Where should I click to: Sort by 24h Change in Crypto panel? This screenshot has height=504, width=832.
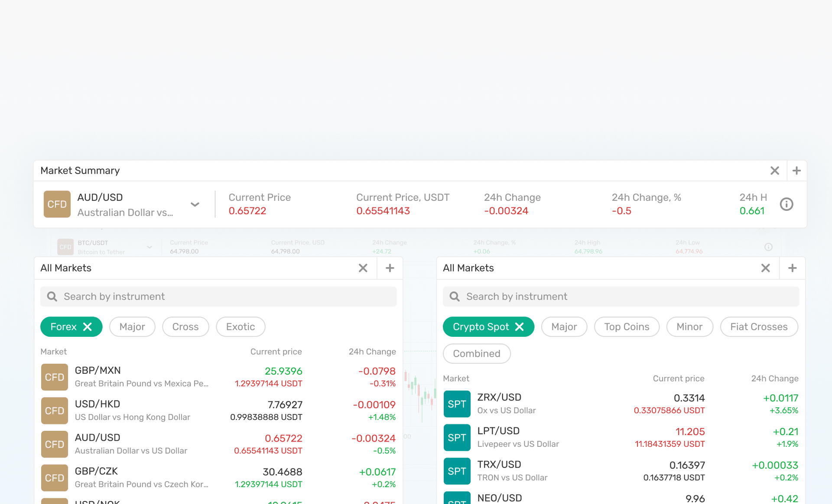click(x=775, y=378)
